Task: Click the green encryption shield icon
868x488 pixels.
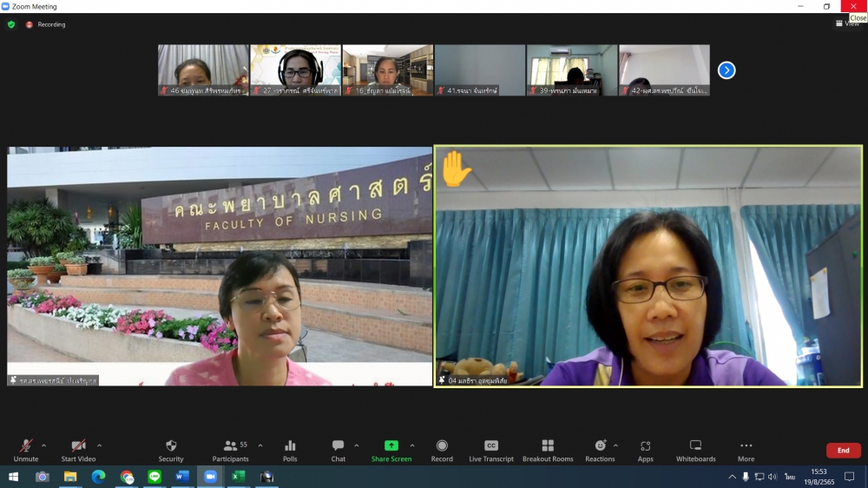Action: tap(11, 24)
